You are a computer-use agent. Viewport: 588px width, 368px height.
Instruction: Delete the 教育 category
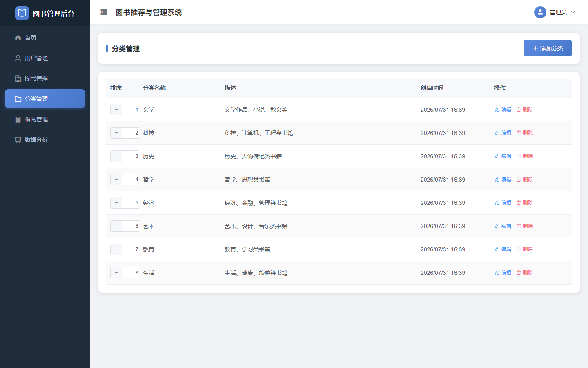pyautogui.click(x=525, y=249)
